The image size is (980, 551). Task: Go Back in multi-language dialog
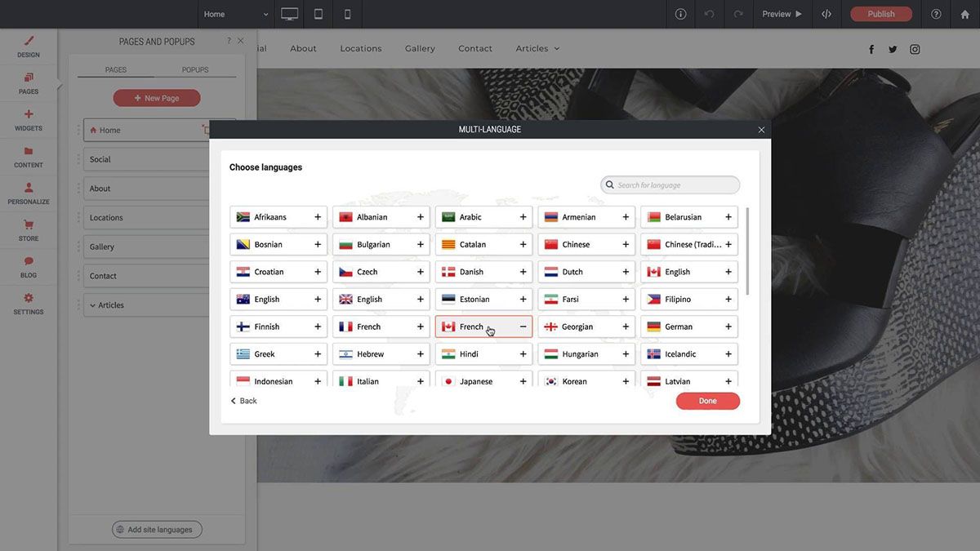coord(243,401)
